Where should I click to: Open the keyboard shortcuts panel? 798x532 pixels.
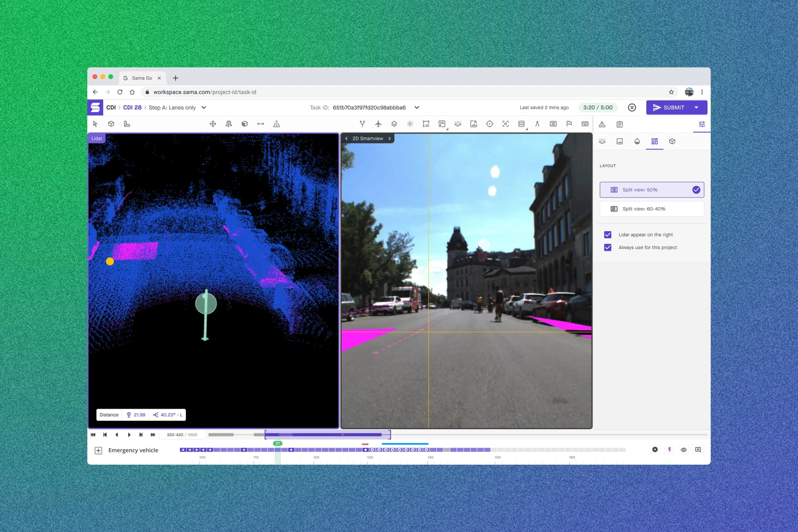coord(585,124)
